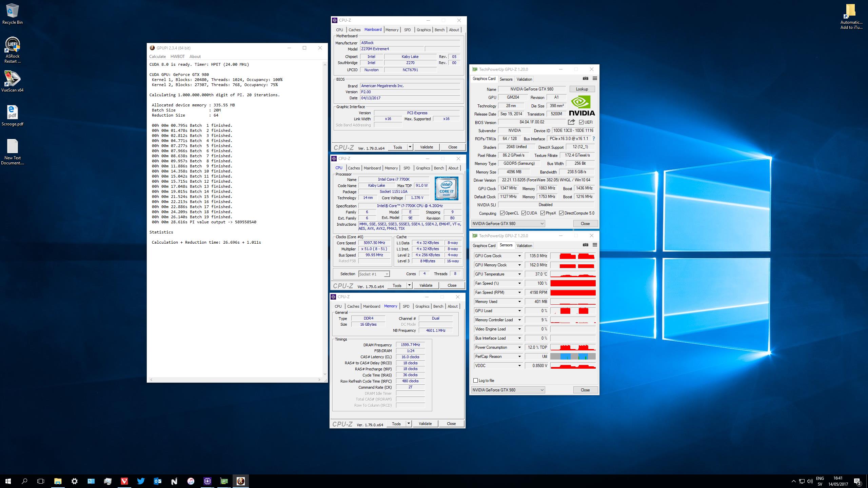
Task: Select the ASRock Restart to UEFI desktop icon
Action: [13, 50]
